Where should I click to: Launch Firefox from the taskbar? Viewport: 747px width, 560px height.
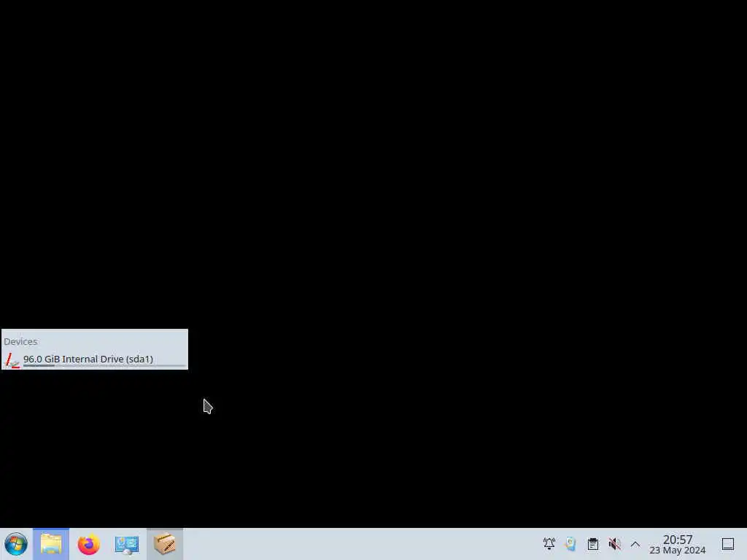click(x=88, y=544)
